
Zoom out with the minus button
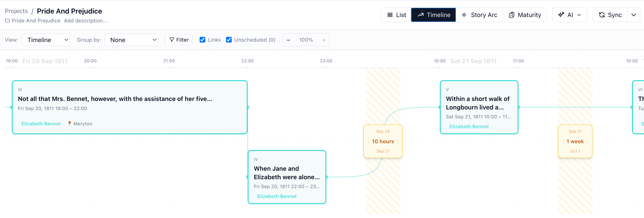coord(288,40)
